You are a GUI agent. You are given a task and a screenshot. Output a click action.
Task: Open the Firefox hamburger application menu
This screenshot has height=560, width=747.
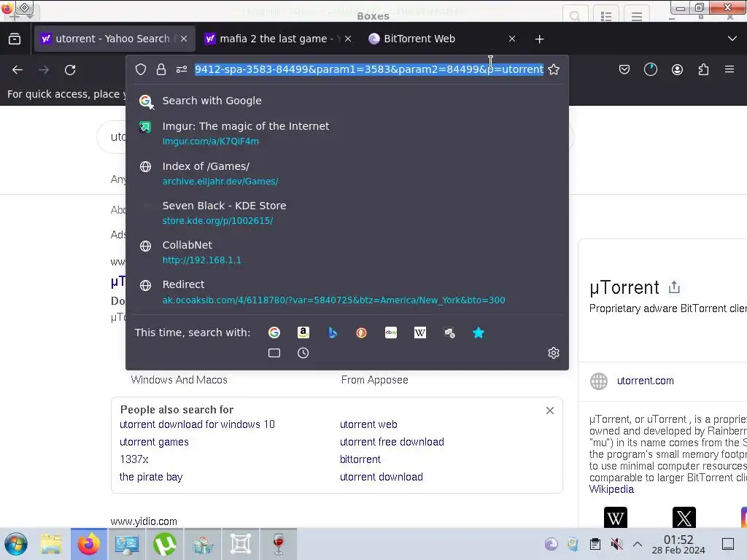point(729,69)
